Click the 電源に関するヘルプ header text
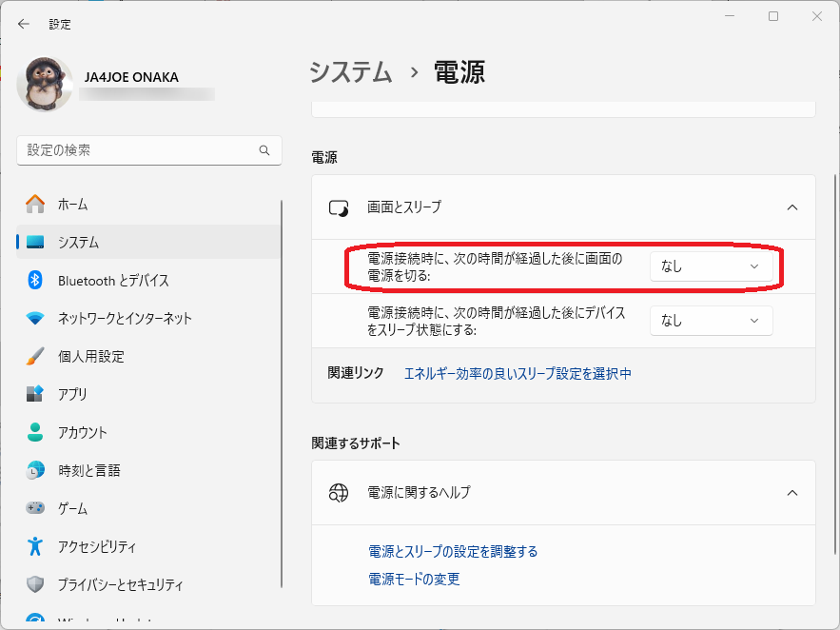 pyautogui.click(x=419, y=492)
